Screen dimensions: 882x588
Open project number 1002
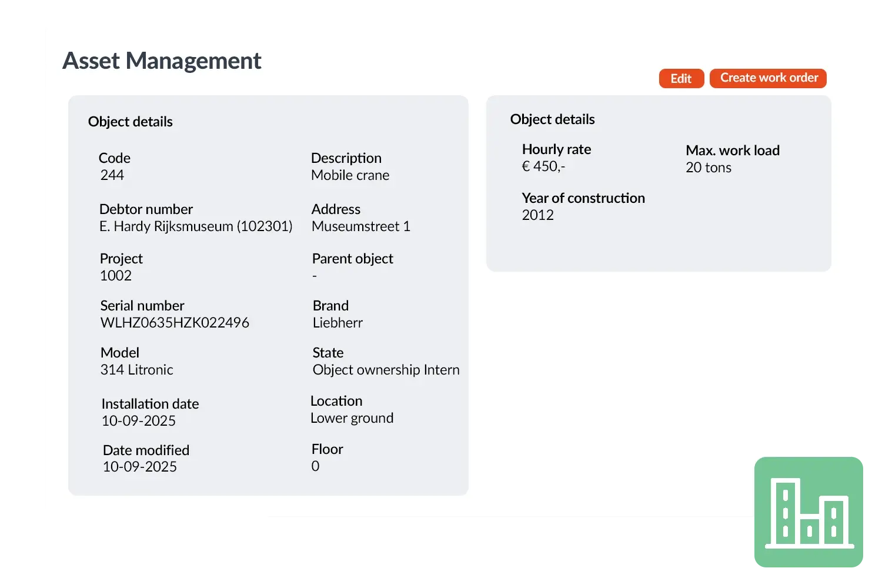coord(116,276)
